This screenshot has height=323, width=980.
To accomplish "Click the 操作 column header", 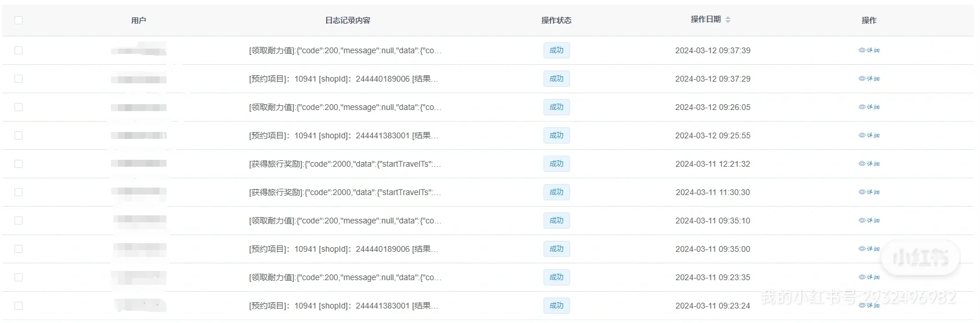I will 869,20.
